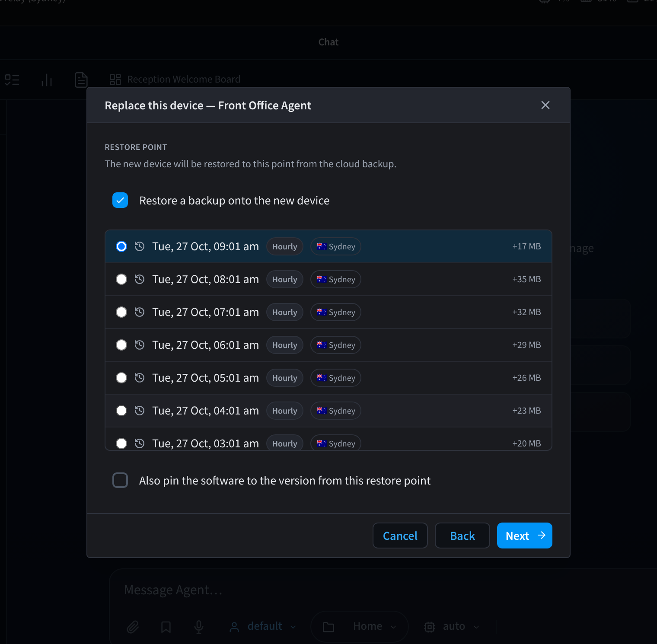Screen dimensions: 657x644
Task: Click history icon in 07:01 am row
Action: (139, 312)
